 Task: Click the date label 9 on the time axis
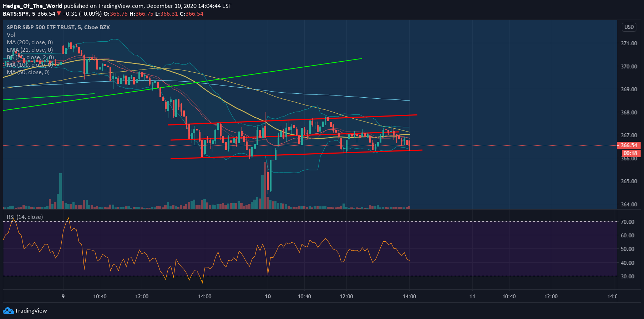point(63,297)
